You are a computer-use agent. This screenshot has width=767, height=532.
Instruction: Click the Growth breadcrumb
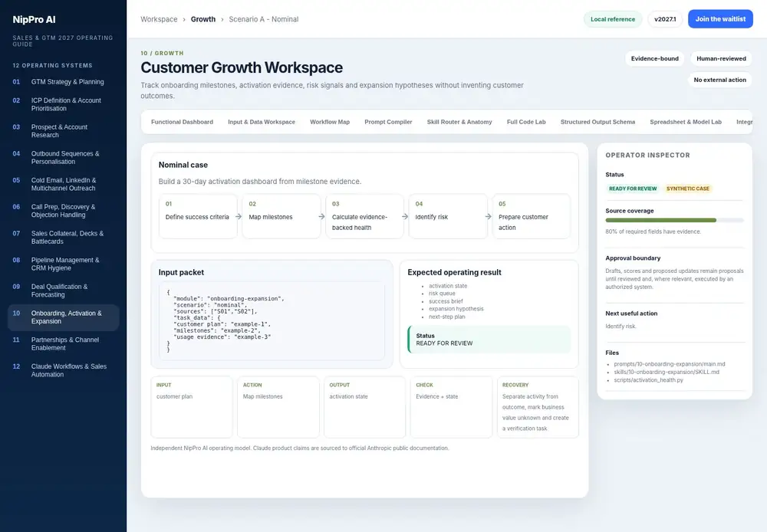tap(203, 19)
